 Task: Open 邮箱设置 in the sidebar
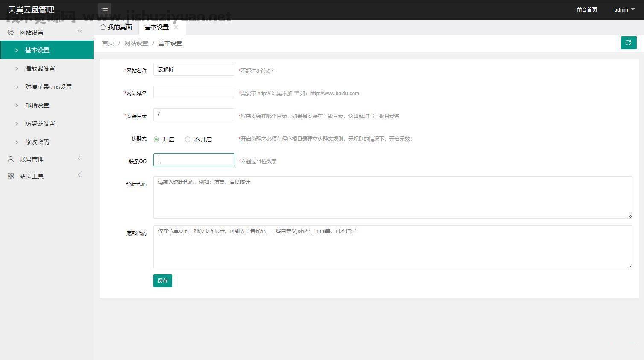pyautogui.click(x=47, y=105)
